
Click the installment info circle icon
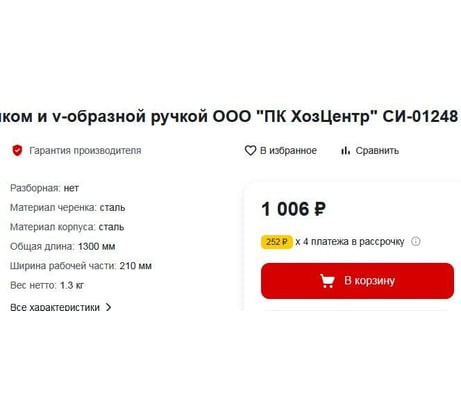coord(416,241)
